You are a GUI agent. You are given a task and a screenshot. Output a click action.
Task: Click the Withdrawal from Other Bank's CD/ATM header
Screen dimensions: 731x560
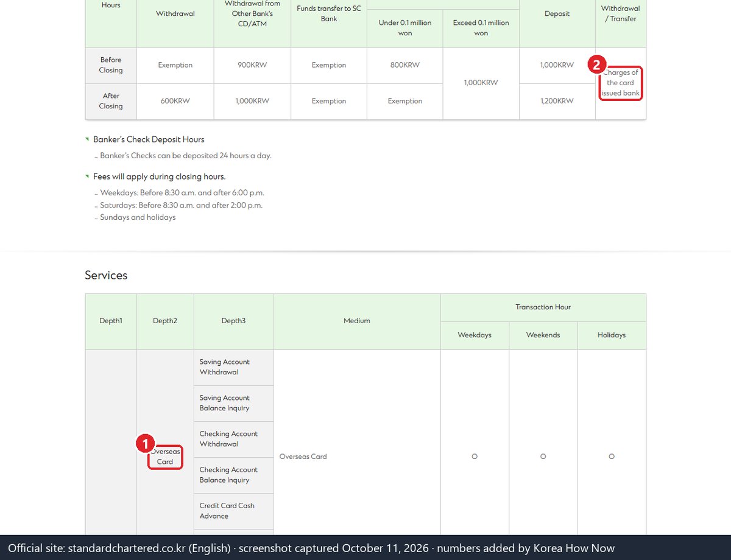[x=252, y=13]
